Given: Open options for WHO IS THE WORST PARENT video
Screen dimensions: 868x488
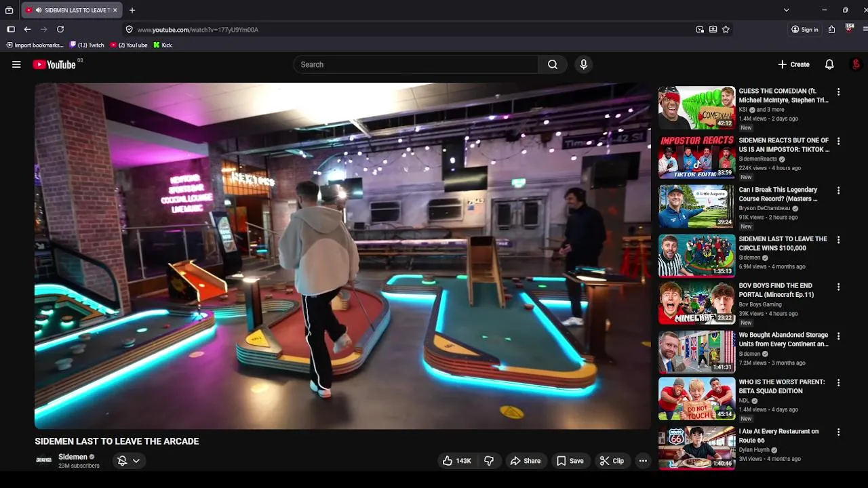Looking at the screenshot, I should click(838, 382).
